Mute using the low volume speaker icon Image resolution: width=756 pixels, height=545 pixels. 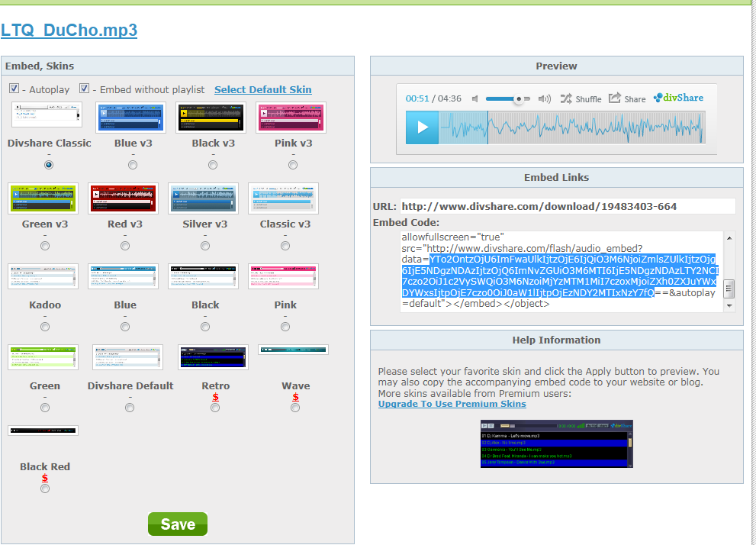(x=475, y=98)
